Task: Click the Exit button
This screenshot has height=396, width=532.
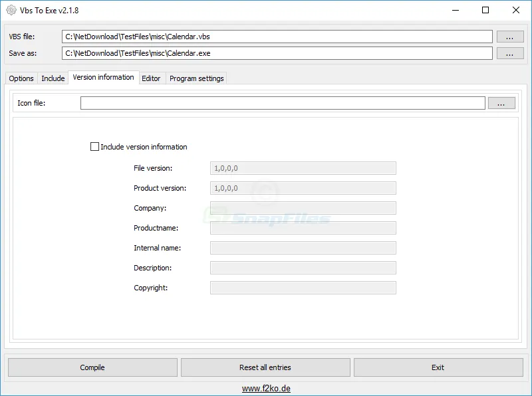Action: [x=438, y=367]
